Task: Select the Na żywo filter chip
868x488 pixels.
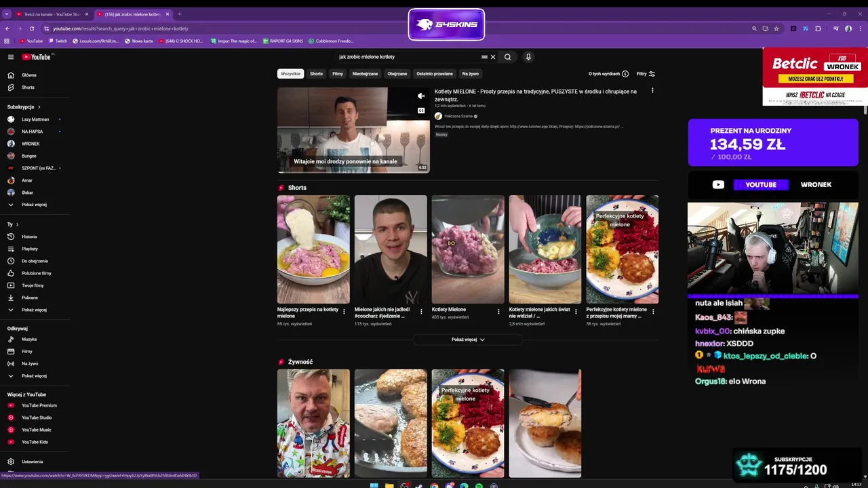Action: click(x=471, y=74)
